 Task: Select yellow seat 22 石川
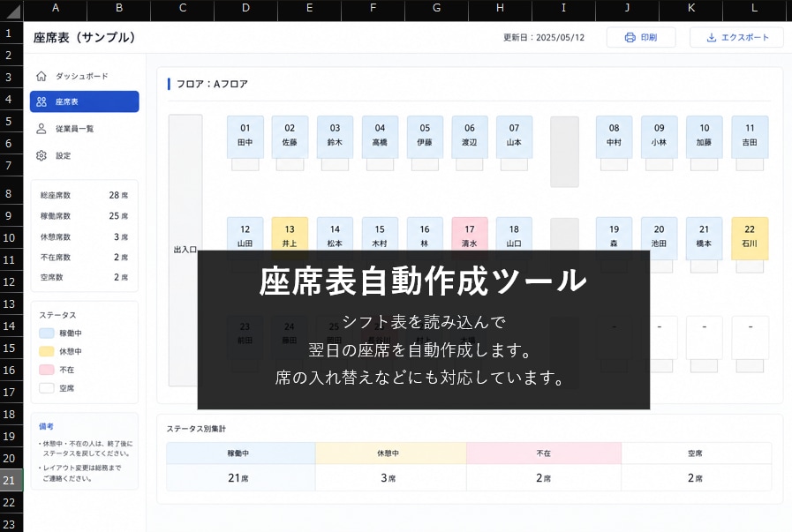pos(750,239)
